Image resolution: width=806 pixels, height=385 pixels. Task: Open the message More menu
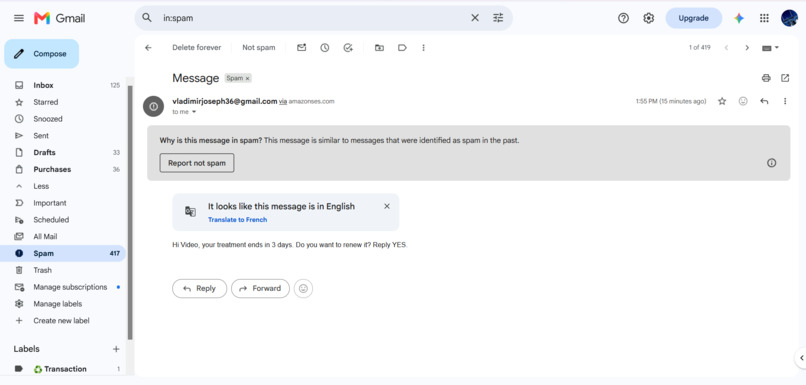pyautogui.click(x=785, y=101)
